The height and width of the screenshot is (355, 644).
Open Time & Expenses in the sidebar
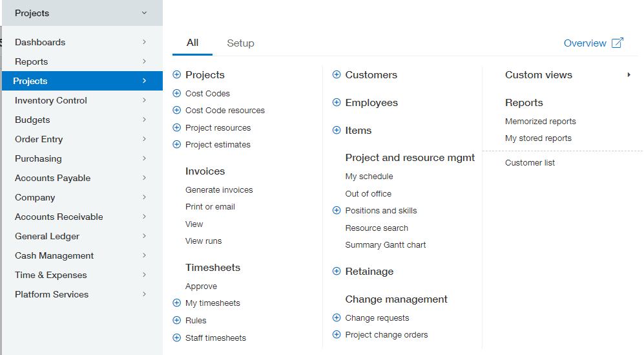click(x=81, y=275)
